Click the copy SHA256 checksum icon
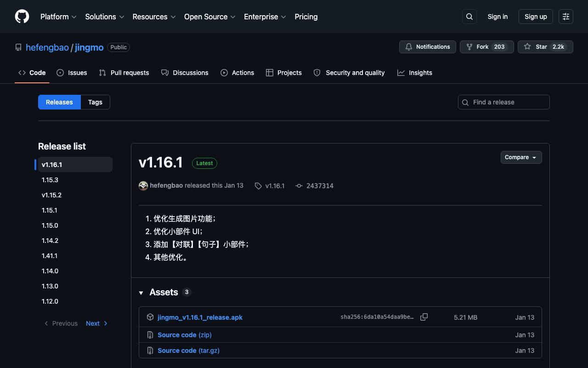The image size is (588, 368). click(424, 317)
